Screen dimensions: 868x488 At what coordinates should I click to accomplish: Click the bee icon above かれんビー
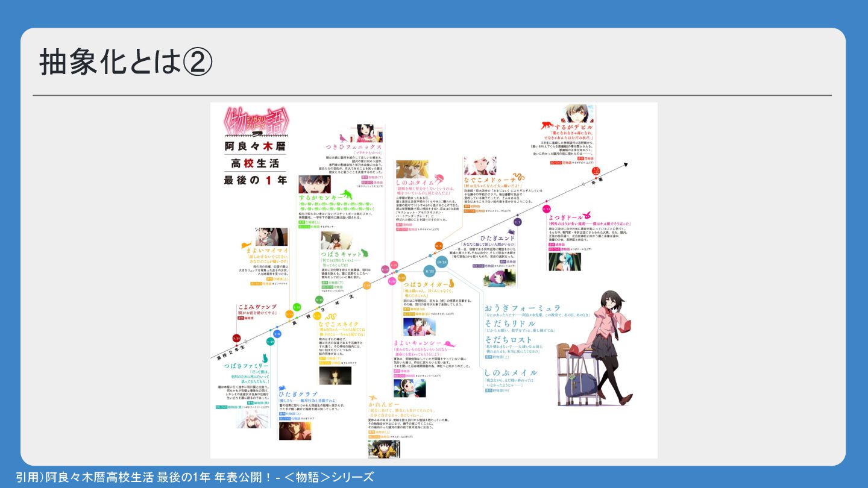coord(373,396)
